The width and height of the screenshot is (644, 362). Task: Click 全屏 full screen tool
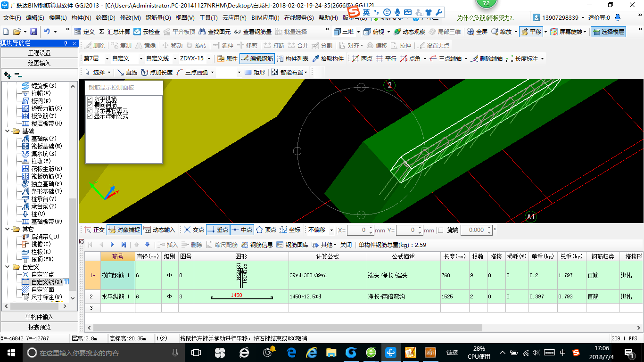[x=477, y=32]
